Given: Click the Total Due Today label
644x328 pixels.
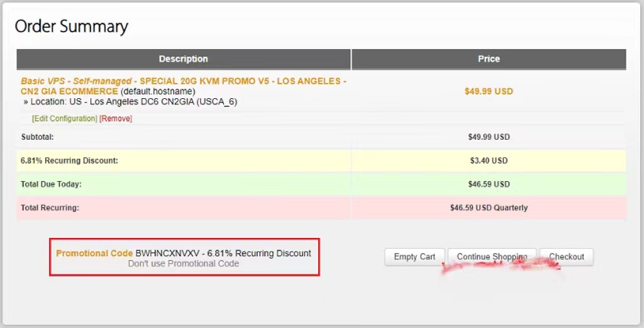Looking at the screenshot, I should [x=51, y=184].
